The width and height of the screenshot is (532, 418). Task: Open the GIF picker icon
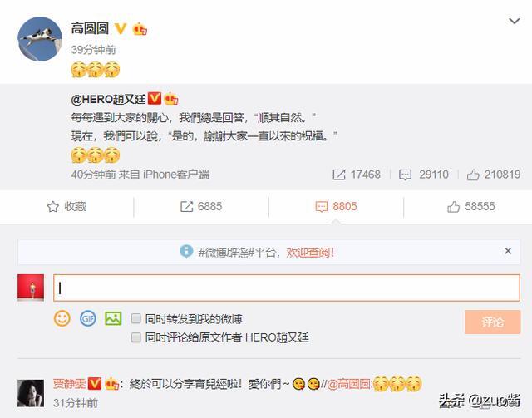[x=88, y=318]
